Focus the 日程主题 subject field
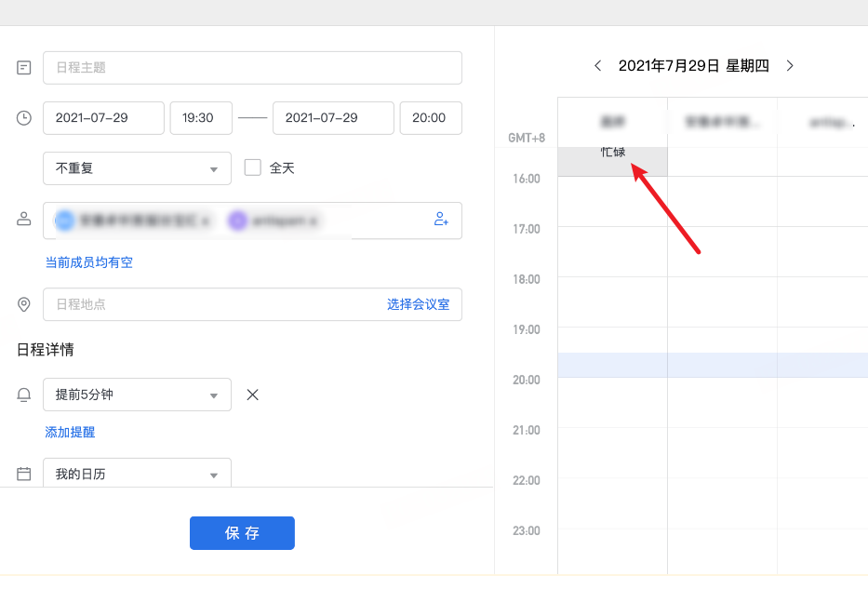Screen dimensions: 868x589 coord(252,68)
